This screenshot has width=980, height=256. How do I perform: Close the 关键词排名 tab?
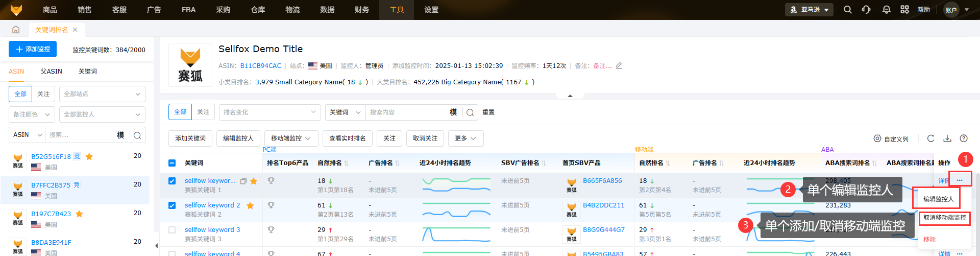click(75, 30)
